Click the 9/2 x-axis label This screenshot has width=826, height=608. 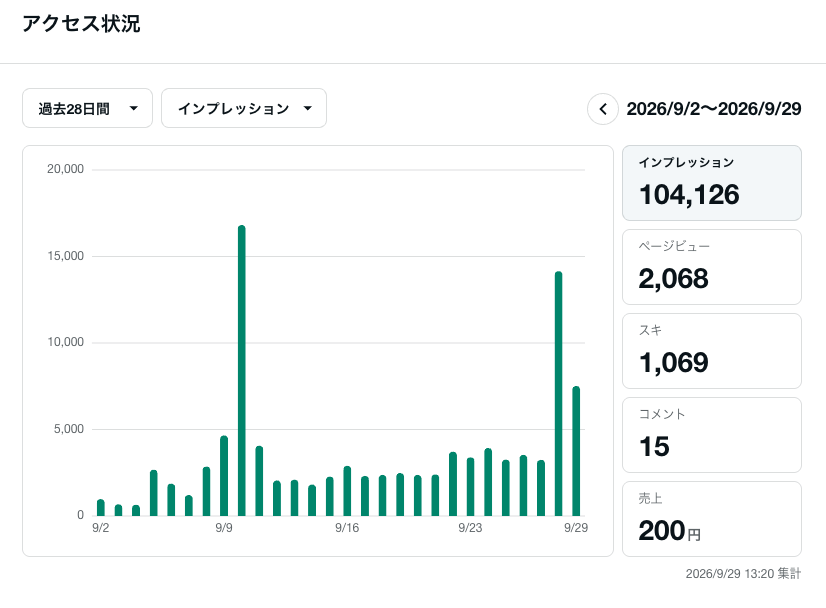[101, 528]
